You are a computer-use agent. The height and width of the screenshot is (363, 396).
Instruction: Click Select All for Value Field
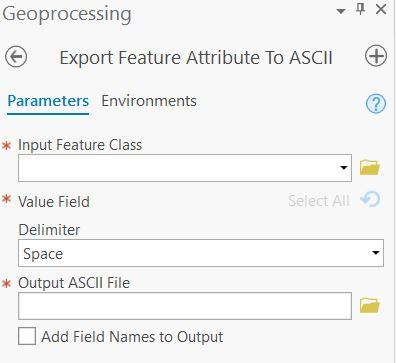(319, 201)
